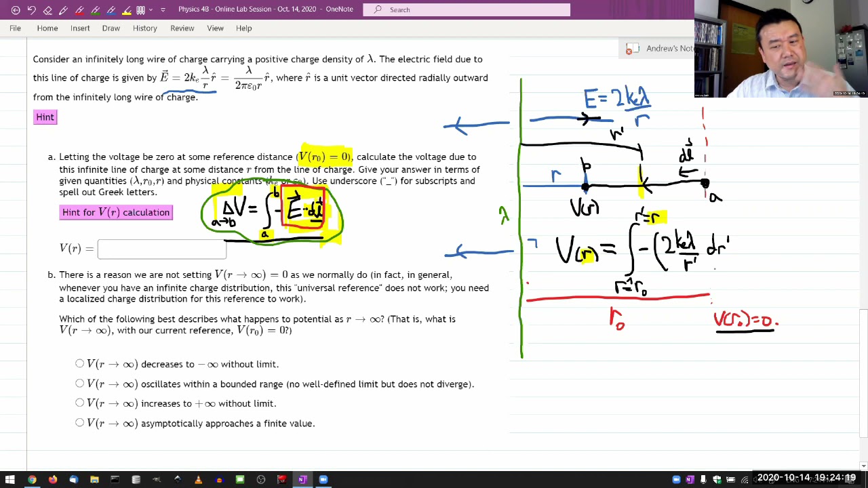Click the pink Hint button

coord(45,117)
